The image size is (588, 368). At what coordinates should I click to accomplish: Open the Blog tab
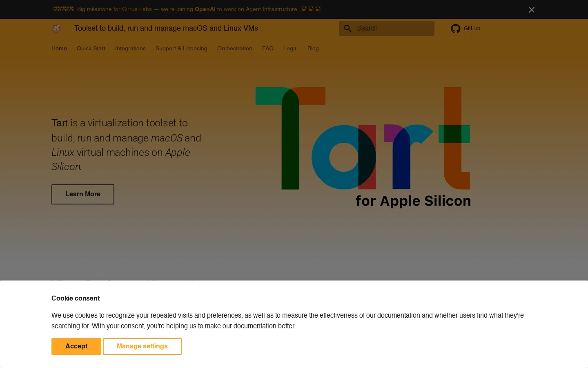pos(313,48)
